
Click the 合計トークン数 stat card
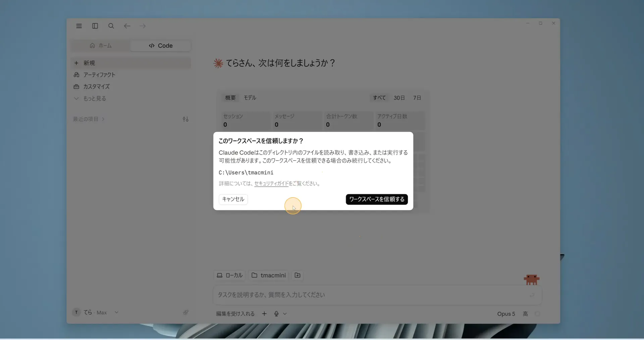click(x=348, y=121)
